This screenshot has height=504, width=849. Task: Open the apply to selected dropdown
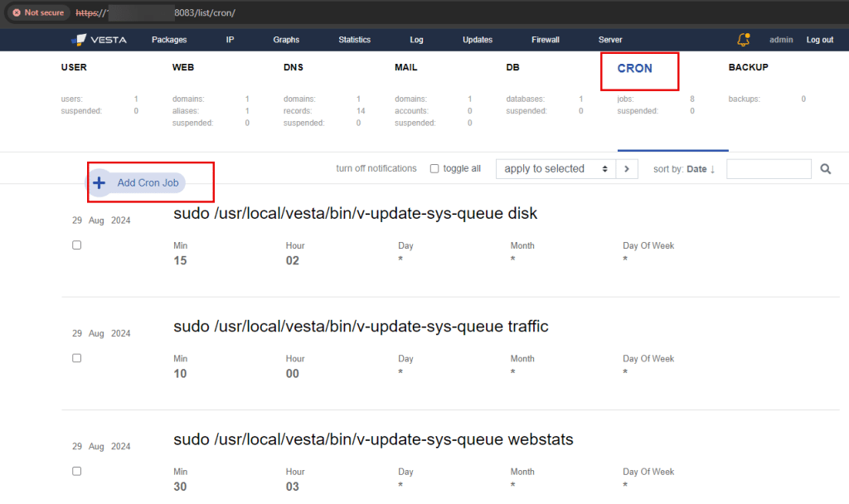555,168
